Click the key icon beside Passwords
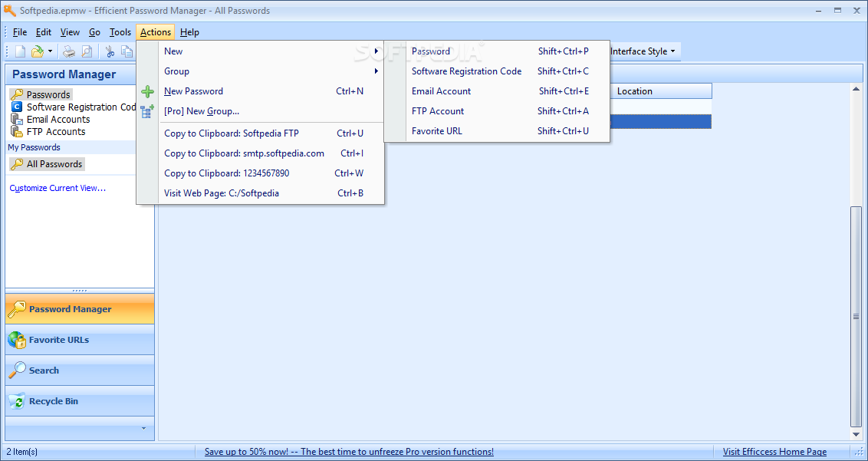The width and height of the screenshot is (868, 461). [x=17, y=95]
